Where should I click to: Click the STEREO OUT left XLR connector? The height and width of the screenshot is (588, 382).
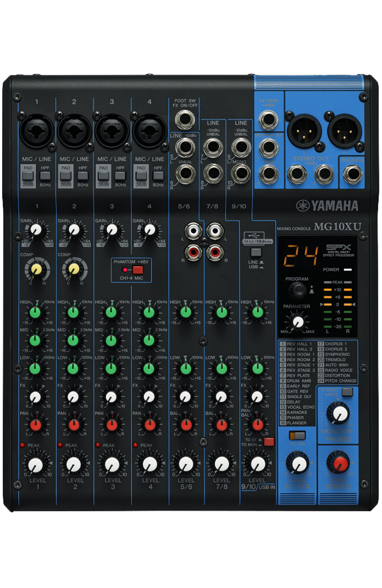[304, 131]
